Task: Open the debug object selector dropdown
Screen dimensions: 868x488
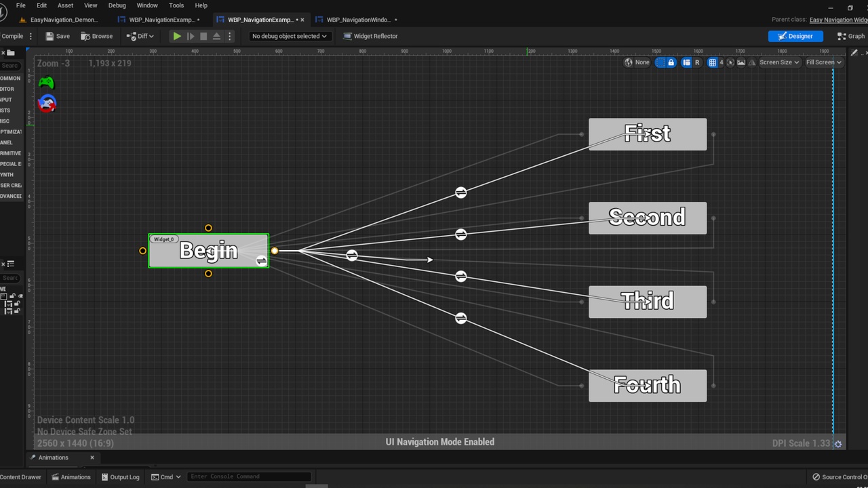Action: pos(290,36)
